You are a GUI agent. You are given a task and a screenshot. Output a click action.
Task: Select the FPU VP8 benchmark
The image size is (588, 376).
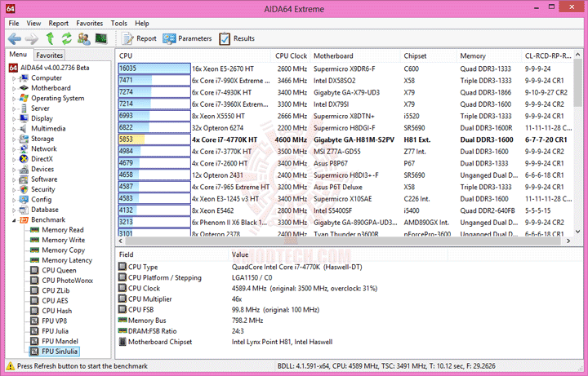[x=55, y=321]
